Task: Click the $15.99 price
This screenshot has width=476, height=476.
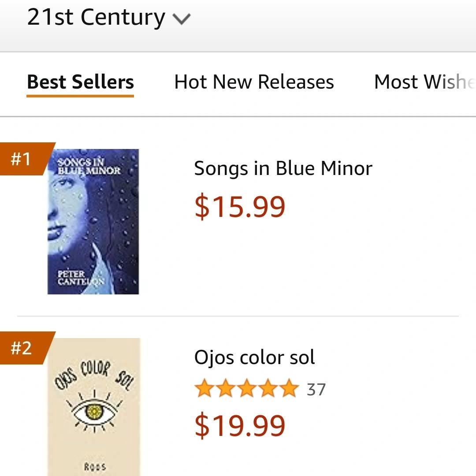Action: 240,206
